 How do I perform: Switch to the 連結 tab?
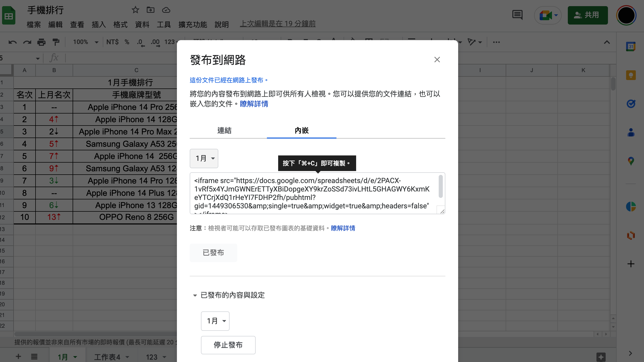[x=224, y=130]
